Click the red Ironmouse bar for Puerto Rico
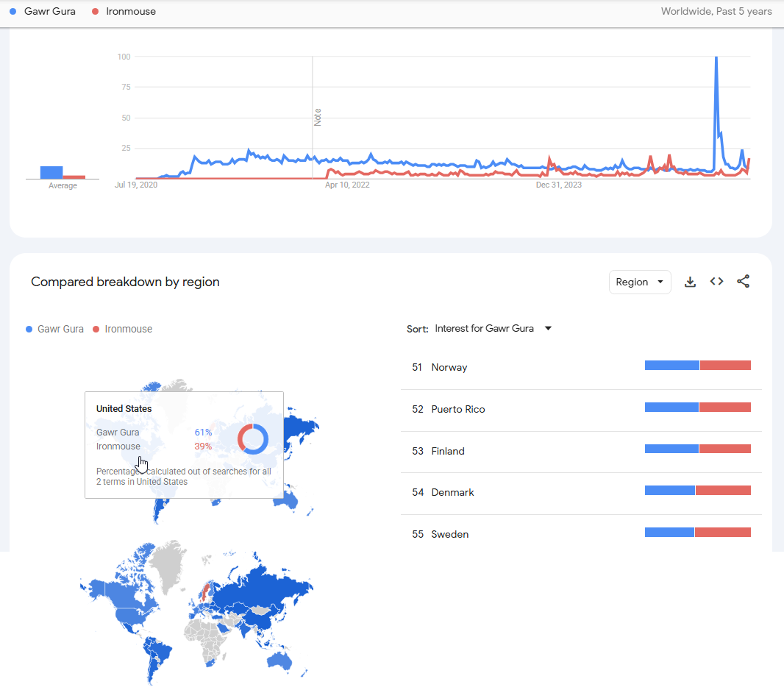Image resolution: width=784 pixels, height=690 pixels. click(x=725, y=407)
